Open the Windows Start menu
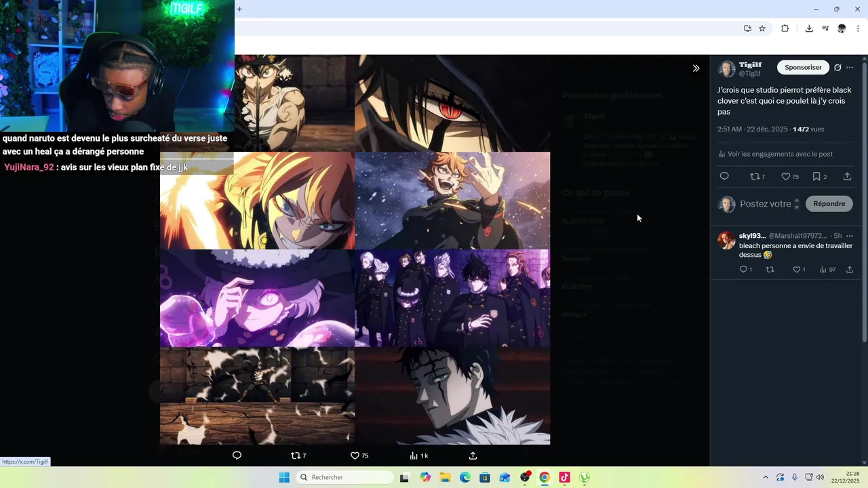868x488 pixels. pyautogui.click(x=284, y=477)
